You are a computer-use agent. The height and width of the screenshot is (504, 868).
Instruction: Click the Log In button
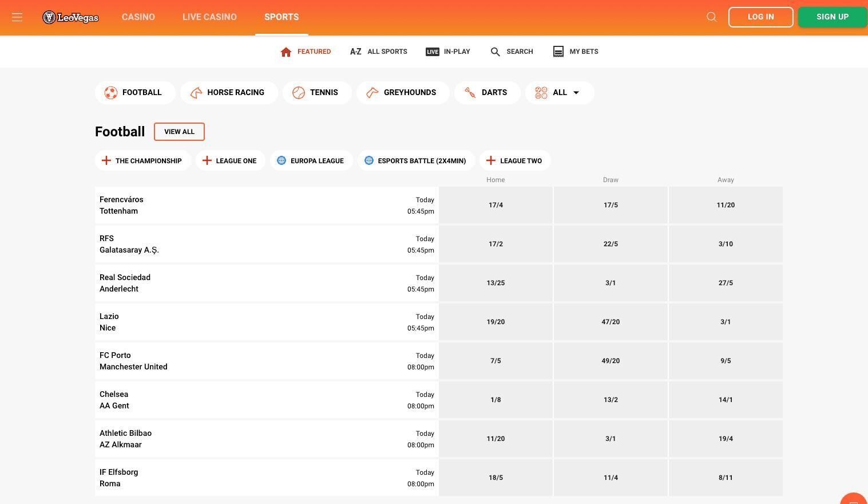tap(761, 17)
